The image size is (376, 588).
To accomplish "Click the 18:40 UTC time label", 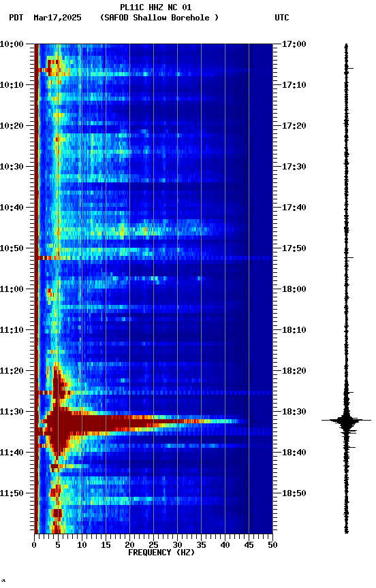I will (x=294, y=453).
